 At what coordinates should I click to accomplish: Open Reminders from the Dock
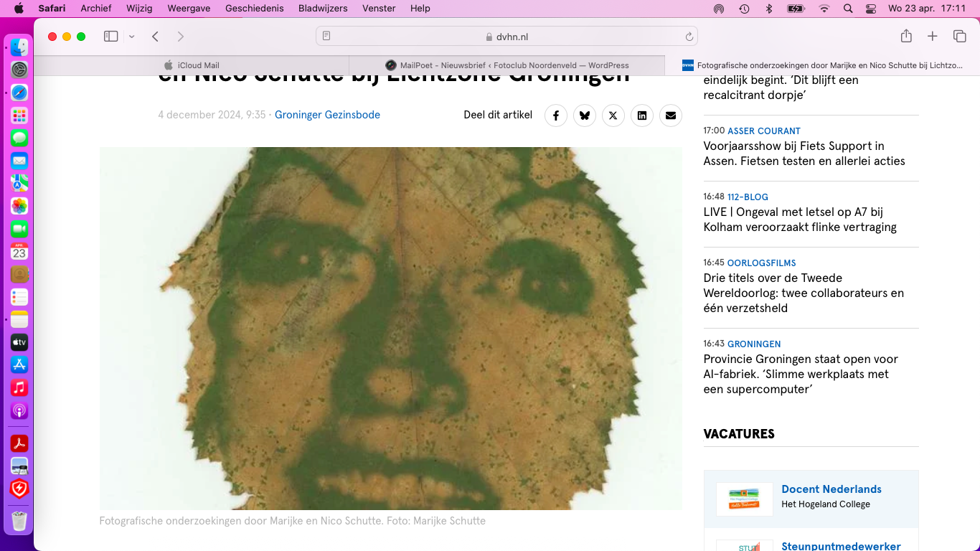19,297
